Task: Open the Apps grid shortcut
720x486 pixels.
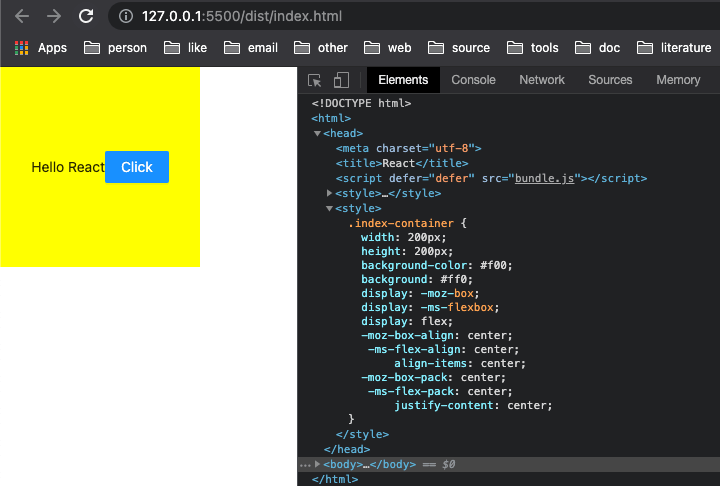Action: [41, 48]
